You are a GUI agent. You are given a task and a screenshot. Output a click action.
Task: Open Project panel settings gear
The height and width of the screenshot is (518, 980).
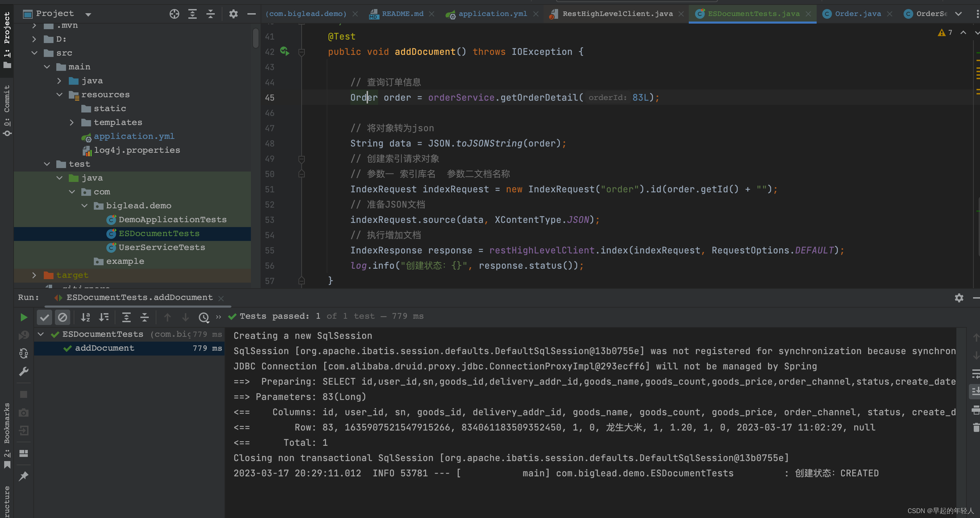[x=233, y=14]
